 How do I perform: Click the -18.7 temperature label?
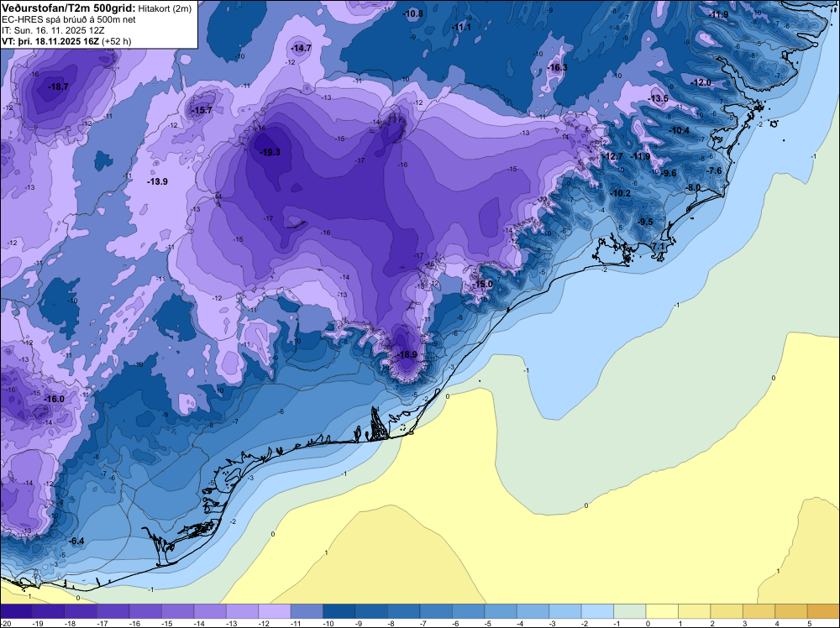[59, 86]
